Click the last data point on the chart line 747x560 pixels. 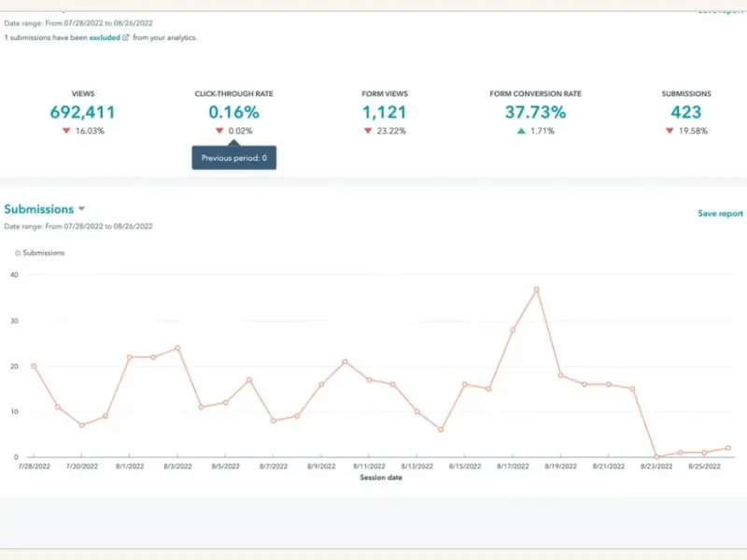click(x=728, y=448)
